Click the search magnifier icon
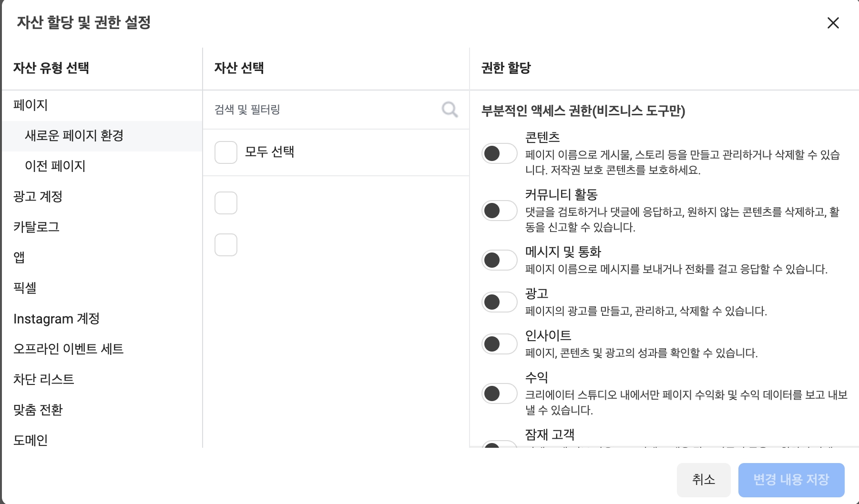The image size is (859, 504). pyautogui.click(x=450, y=110)
